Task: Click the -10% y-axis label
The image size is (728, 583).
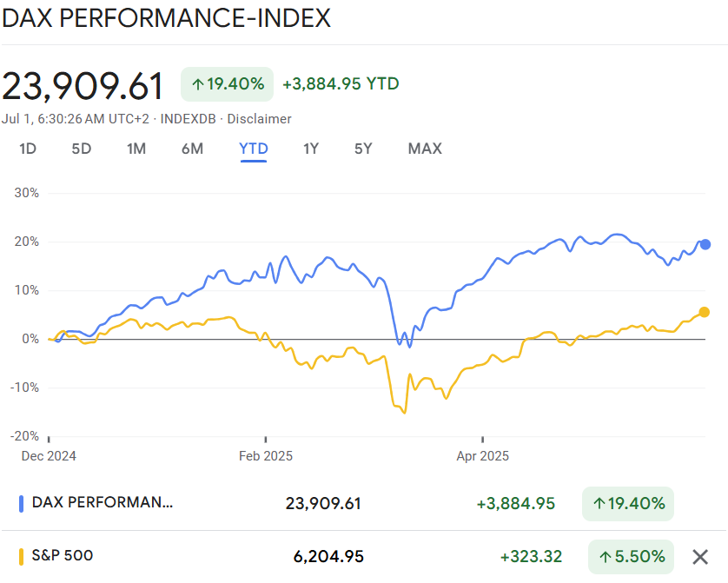Action: [25, 388]
